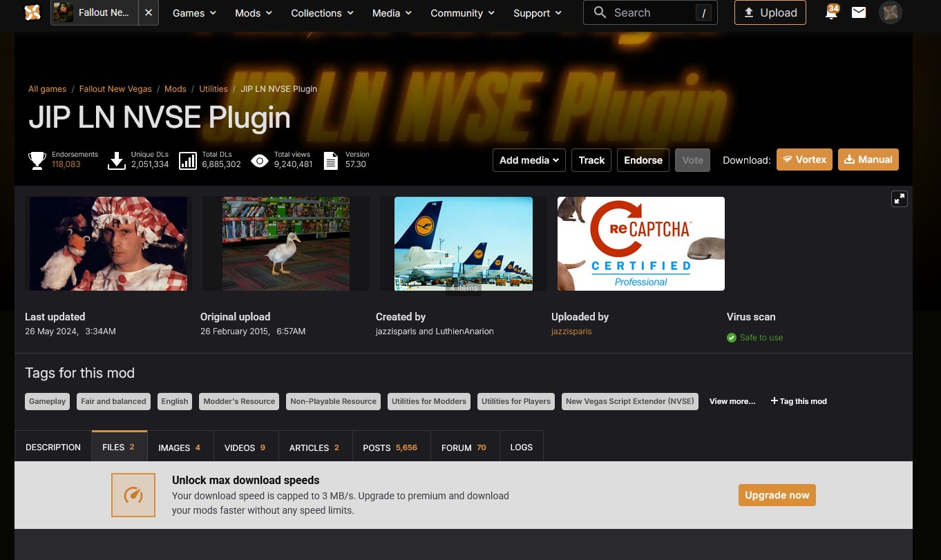Click the search magnifier icon
Image resolution: width=941 pixels, height=560 pixels.
(600, 12)
